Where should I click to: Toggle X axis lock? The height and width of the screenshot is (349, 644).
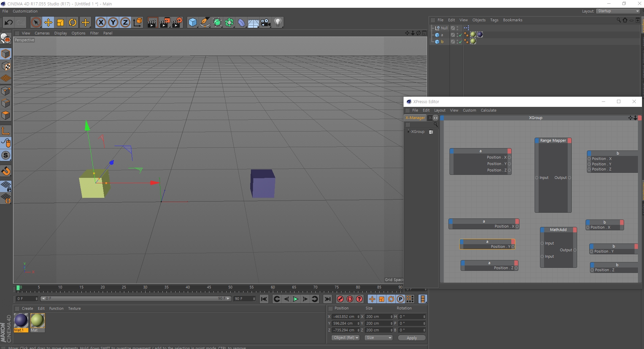coord(101,23)
